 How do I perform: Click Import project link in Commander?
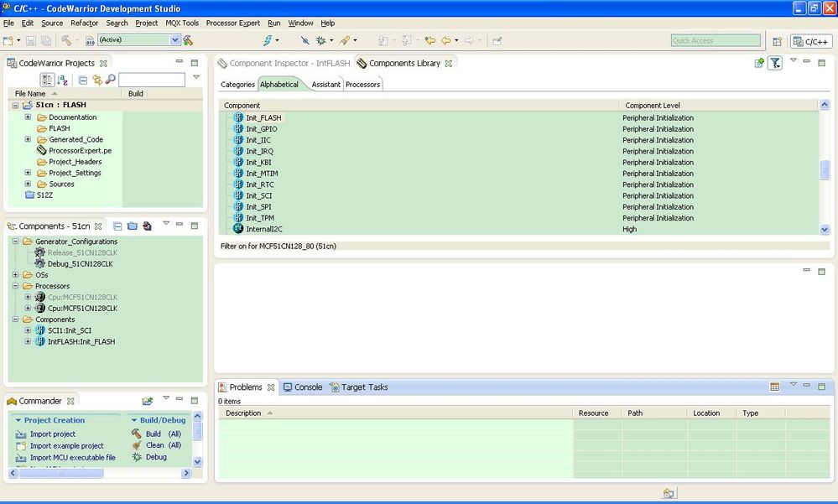click(x=53, y=434)
